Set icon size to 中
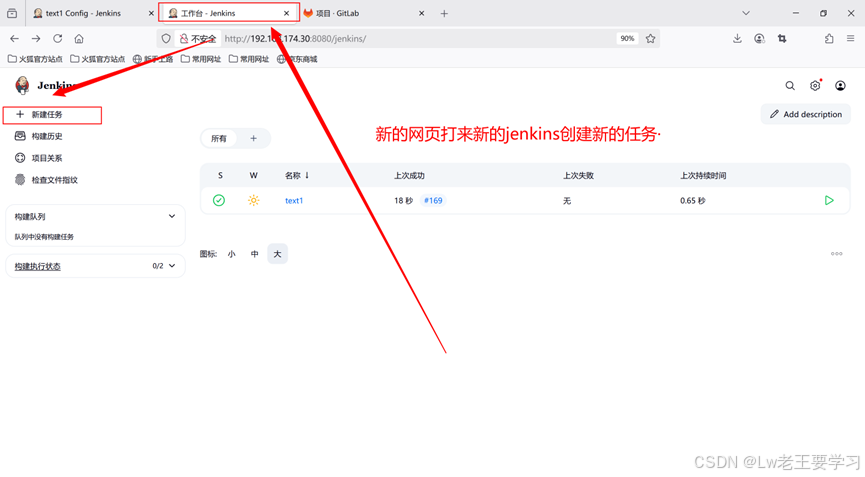The image size is (865, 477). click(x=254, y=254)
